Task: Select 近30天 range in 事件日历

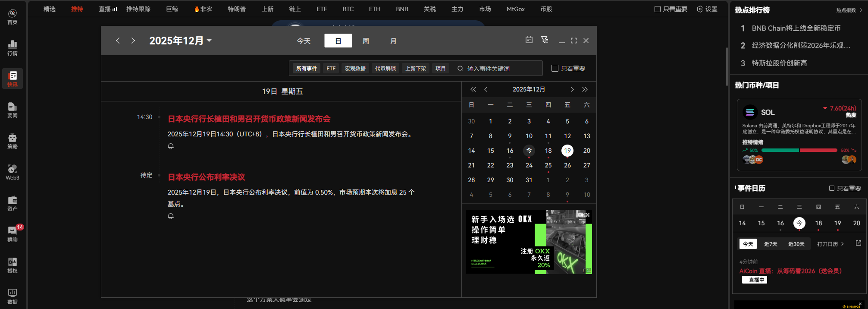Action: [796, 244]
